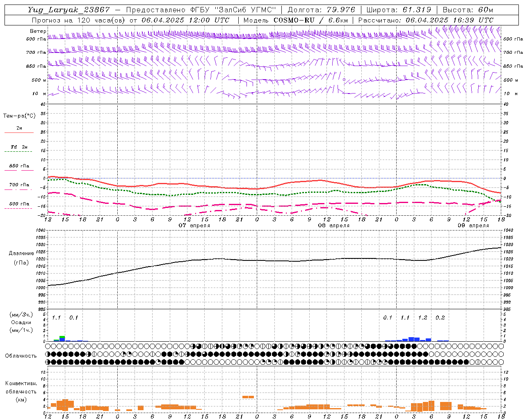Click the "07 апреля" date label
Screen dimensions: 525x420
click(x=194, y=226)
